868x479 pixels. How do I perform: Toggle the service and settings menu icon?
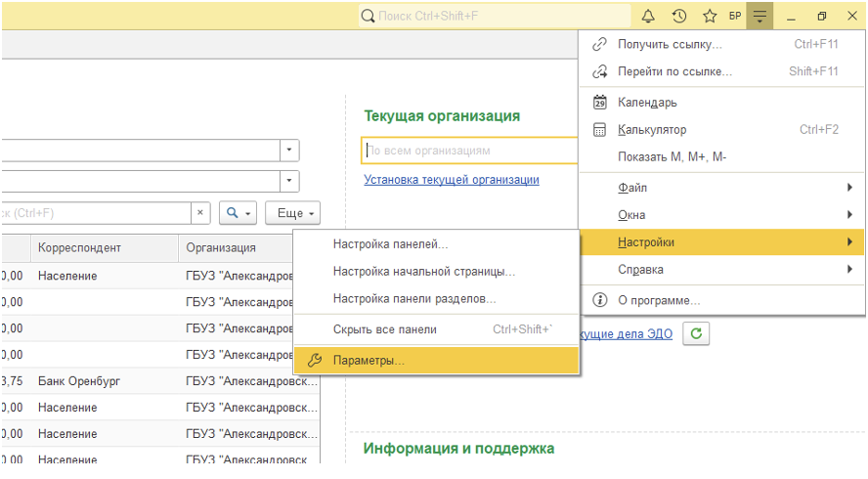tap(759, 16)
